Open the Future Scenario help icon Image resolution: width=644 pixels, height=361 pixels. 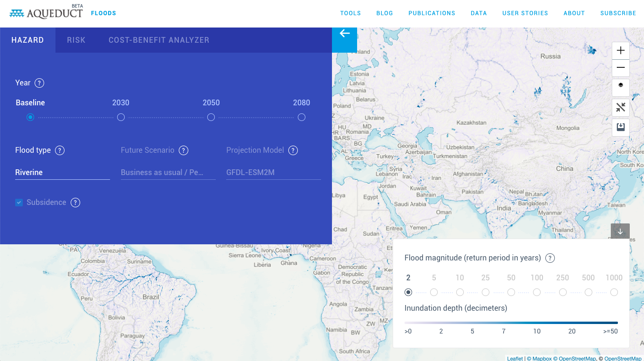[184, 150]
